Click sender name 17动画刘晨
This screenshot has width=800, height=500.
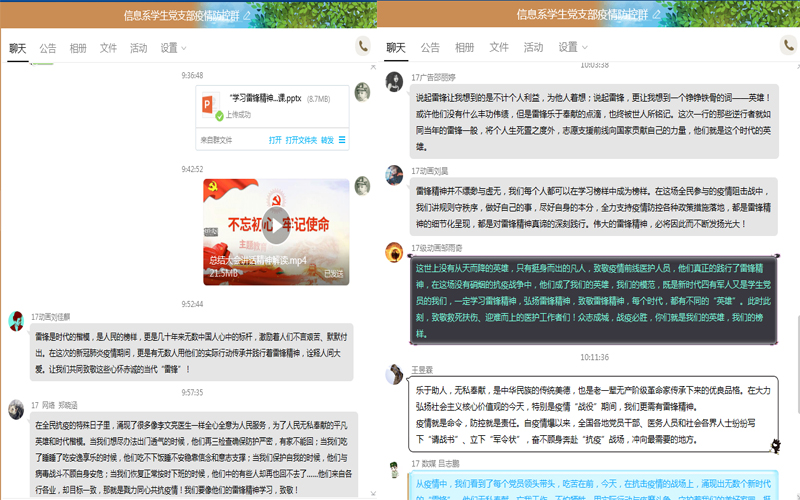(430, 170)
